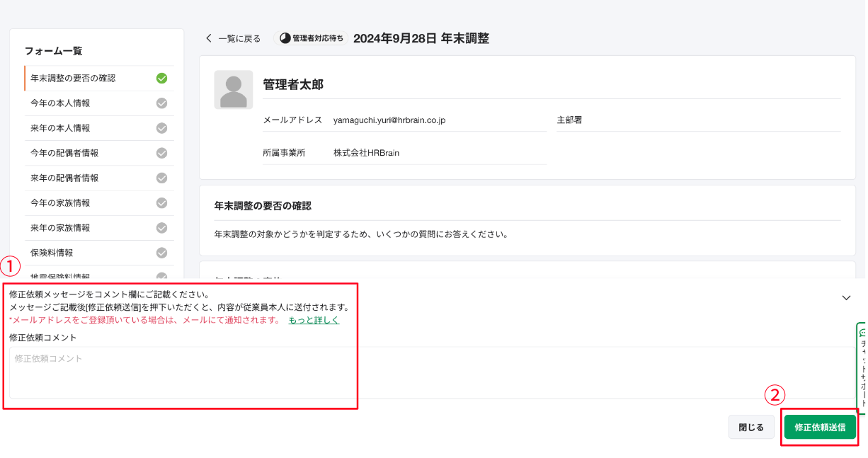Click the 管理者対応待ち status badge
The width and height of the screenshot is (868, 458).
pos(312,38)
